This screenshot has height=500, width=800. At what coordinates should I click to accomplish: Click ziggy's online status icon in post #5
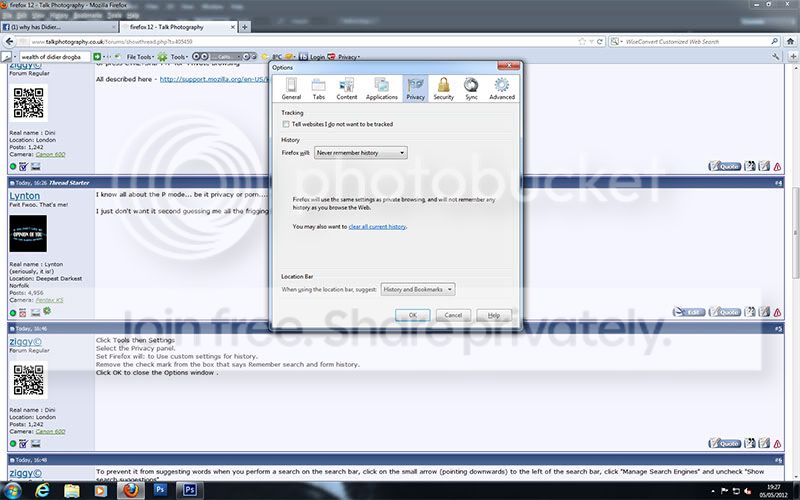13,443
